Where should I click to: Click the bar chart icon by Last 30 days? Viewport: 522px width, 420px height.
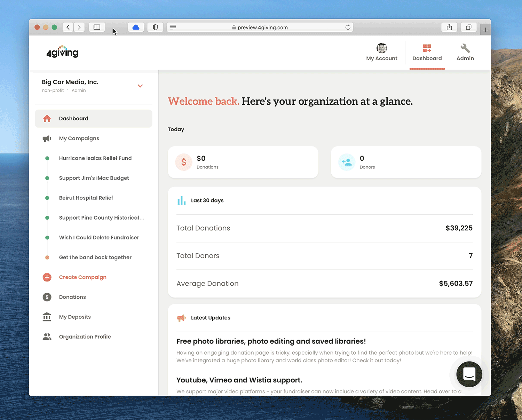181,200
